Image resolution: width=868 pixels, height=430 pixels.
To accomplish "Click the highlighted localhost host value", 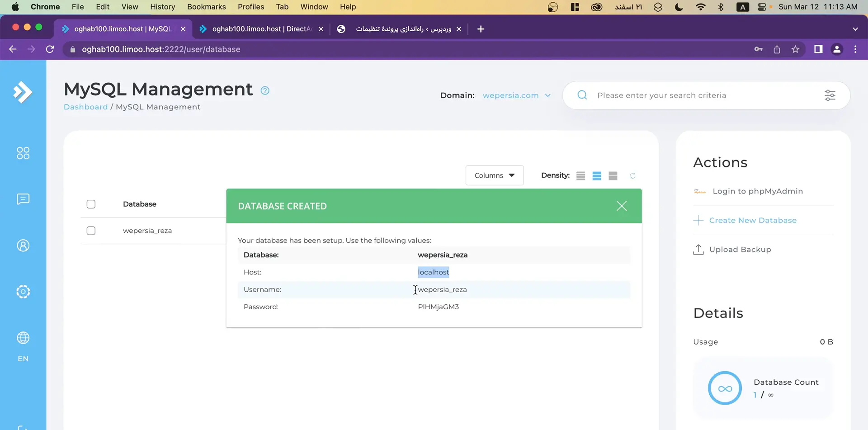I will coord(433,272).
